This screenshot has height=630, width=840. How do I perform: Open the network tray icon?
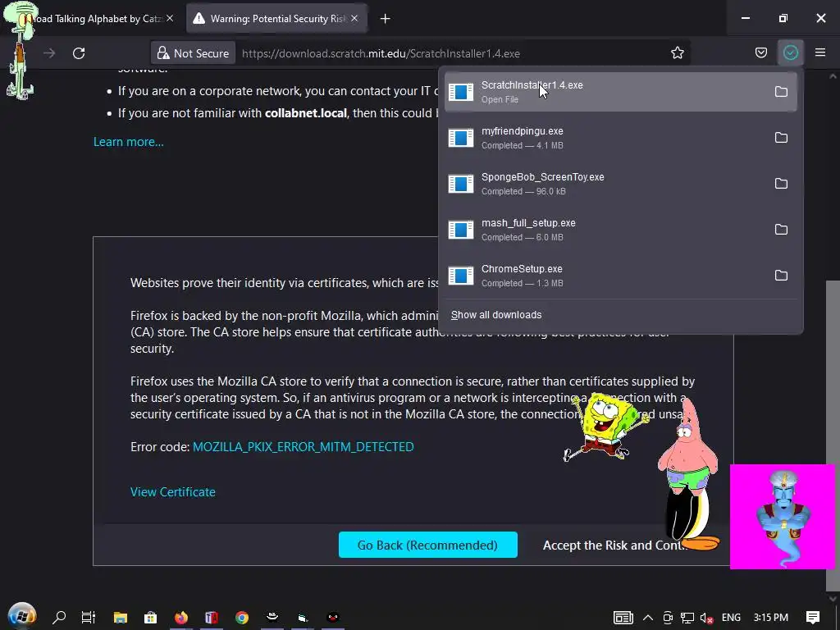(x=687, y=618)
